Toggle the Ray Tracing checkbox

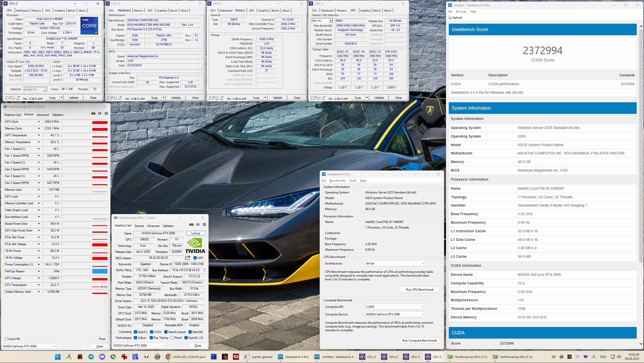click(151, 338)
